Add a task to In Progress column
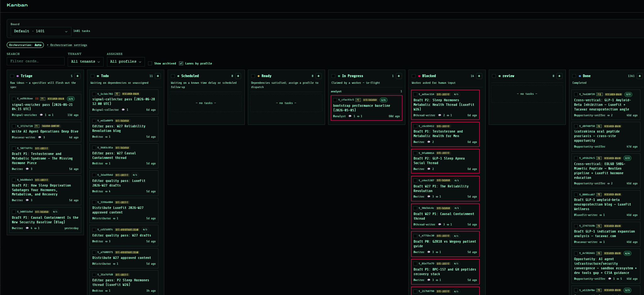This screenshot has width=644, height=295. pos(399,76)
